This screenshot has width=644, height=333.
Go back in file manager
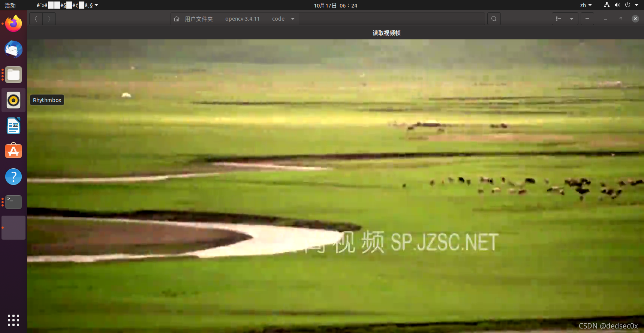click(x=36, y=19)
